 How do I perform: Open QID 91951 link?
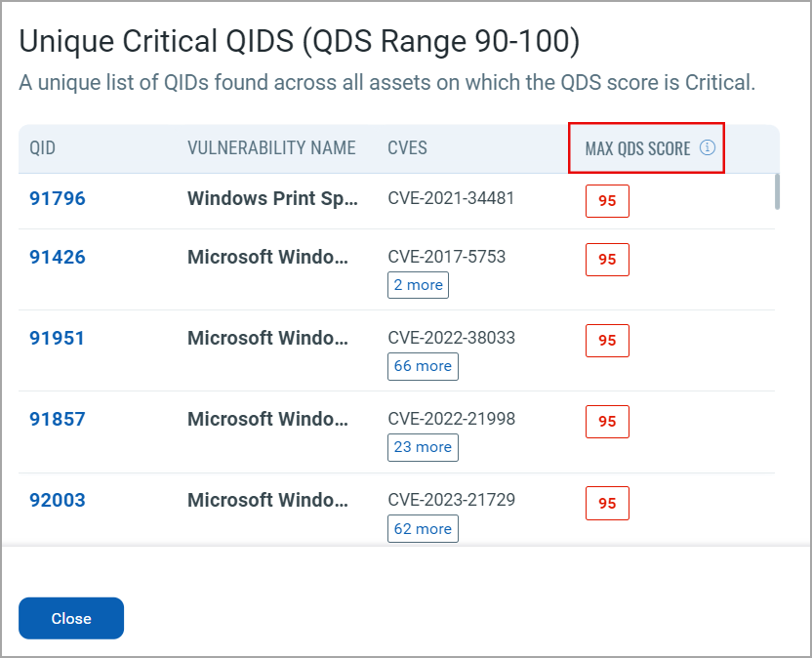pyautogui.click(x=58, y=338)
